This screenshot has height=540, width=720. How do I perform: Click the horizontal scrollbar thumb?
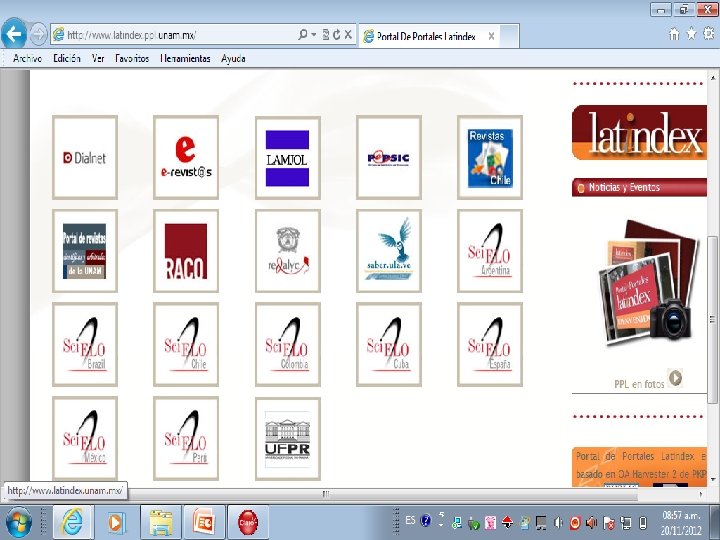pos(326,494)
